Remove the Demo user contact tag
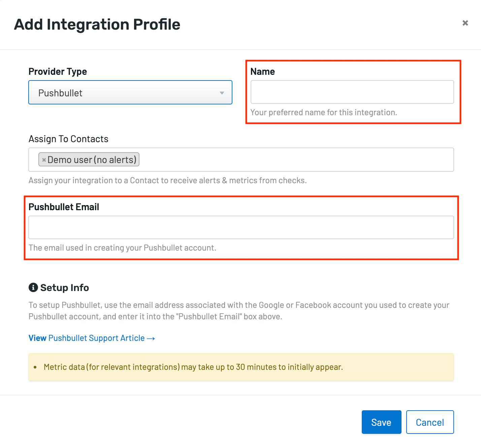The width and height of the screenshot is (481, 448). tap(44, 160)
